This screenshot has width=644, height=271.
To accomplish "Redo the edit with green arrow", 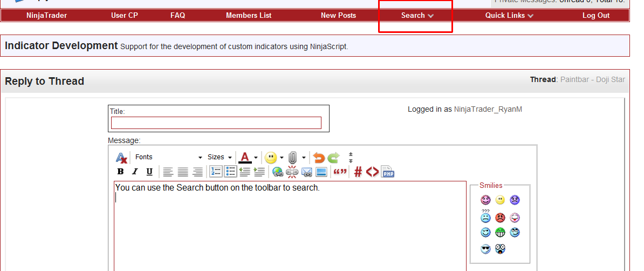I will tap(333, 158).
